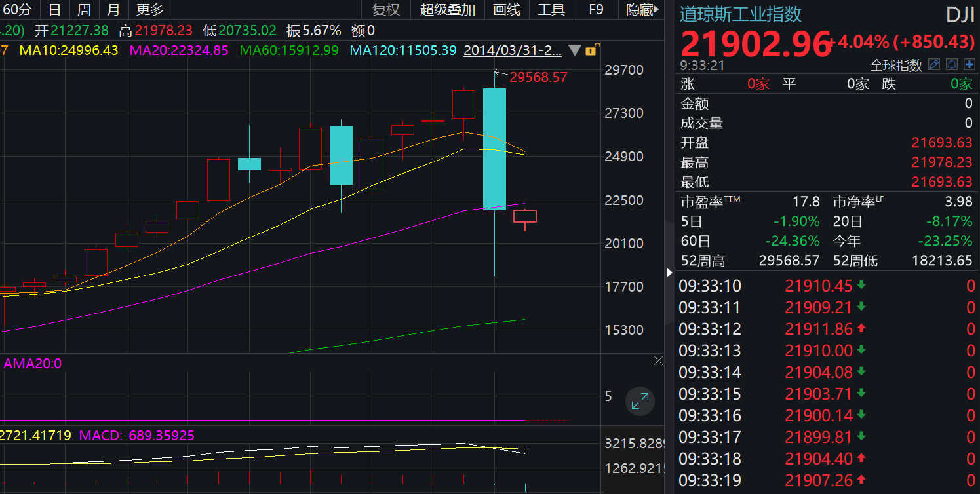
Task: Click the MACD:-689.35925 indicator label
Action: [x=136, y=435]
